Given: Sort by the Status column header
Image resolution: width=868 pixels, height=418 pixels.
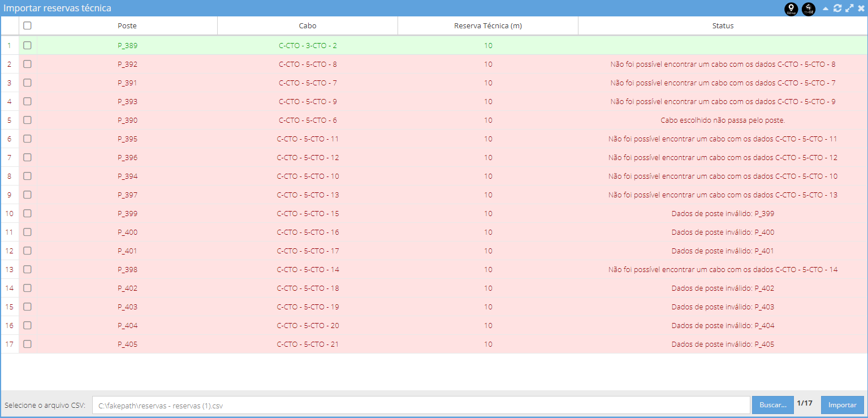Looking at the screenshot, I should coord(723,25).
